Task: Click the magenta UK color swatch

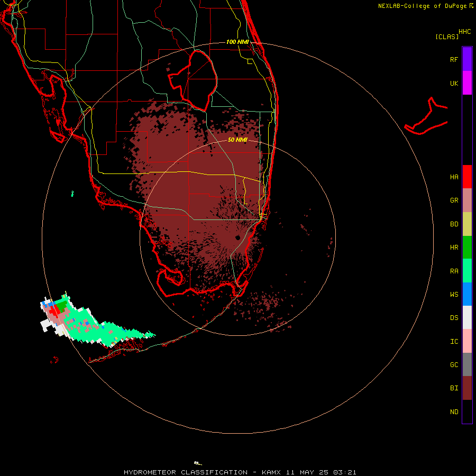Action: pyautogui.click(x=467, y=83)
